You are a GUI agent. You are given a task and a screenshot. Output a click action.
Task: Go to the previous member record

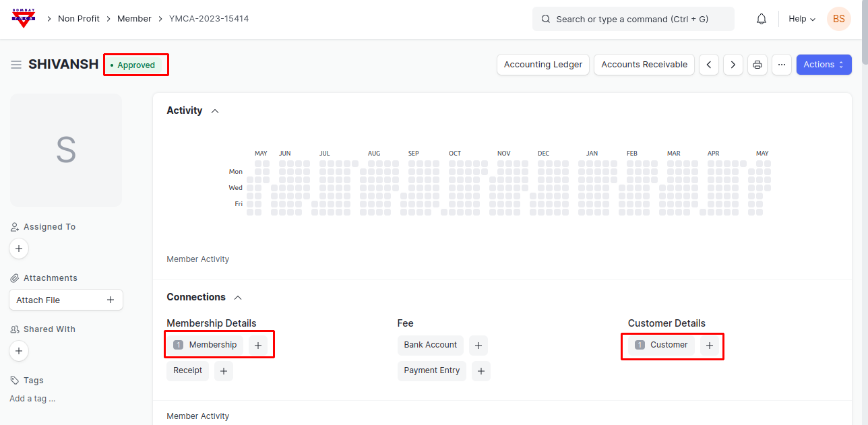(708, 65)
